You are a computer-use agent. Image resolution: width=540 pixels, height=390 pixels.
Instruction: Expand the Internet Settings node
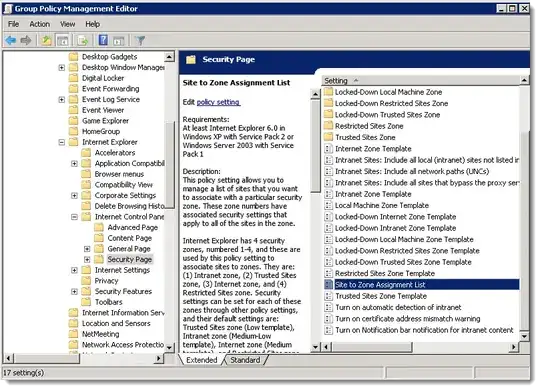[x=74, y=270]
